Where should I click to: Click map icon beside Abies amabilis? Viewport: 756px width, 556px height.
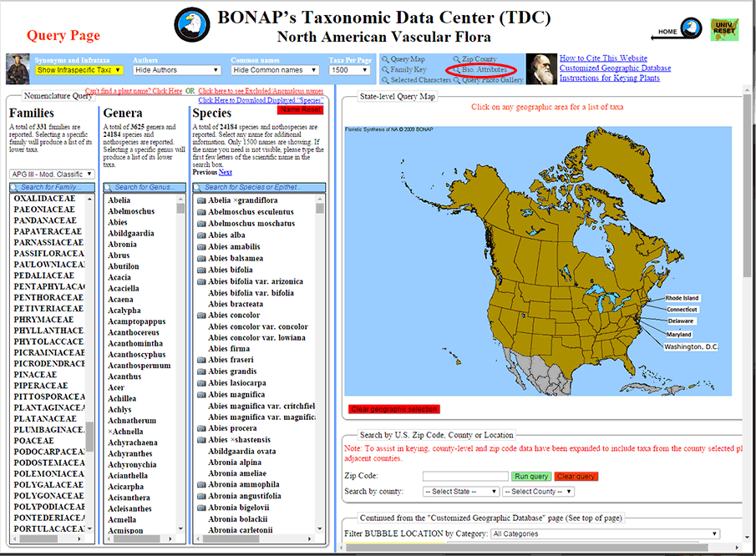tap(201, 246)
